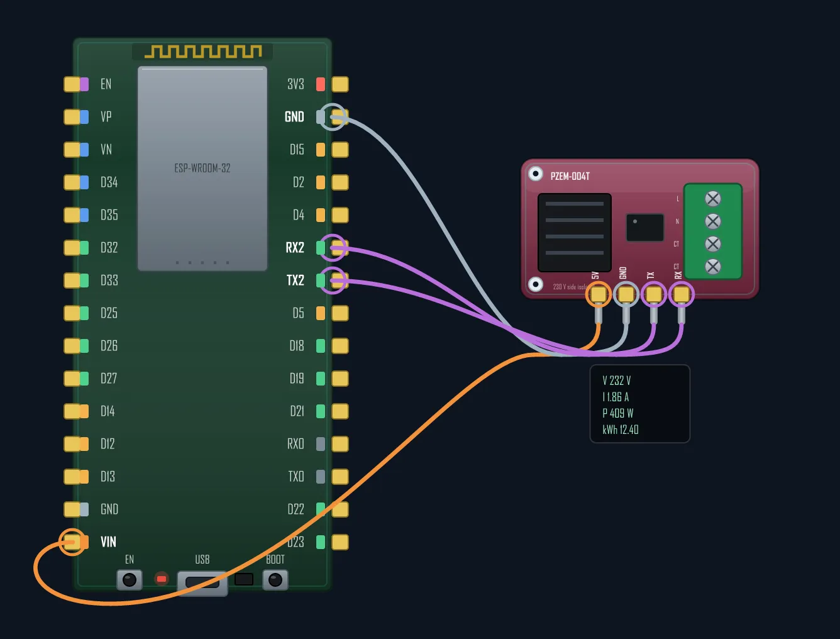Select the D35 pin pad
840x639 pixels.
(72, 215)
